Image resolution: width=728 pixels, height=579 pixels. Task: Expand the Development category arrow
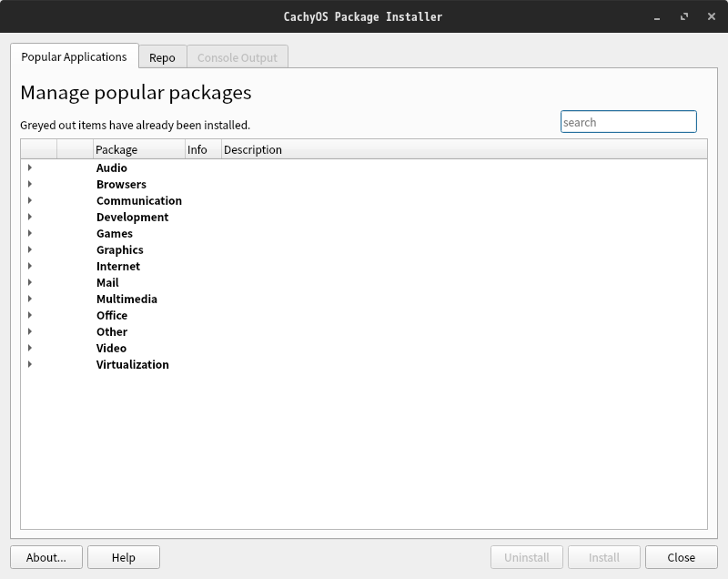click(30, 217)
